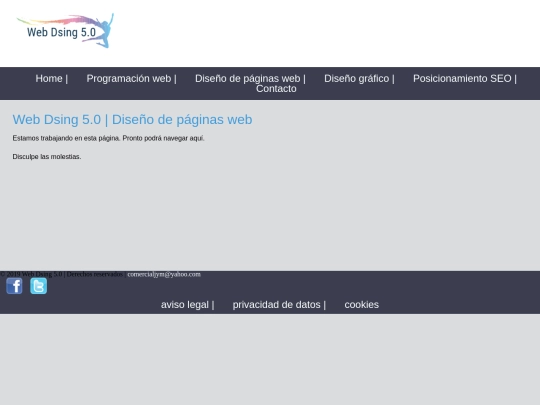Click the comercialjym@yahoo.com email link
The width and height of the screenshot is (540, 405).
coord(164,274)
